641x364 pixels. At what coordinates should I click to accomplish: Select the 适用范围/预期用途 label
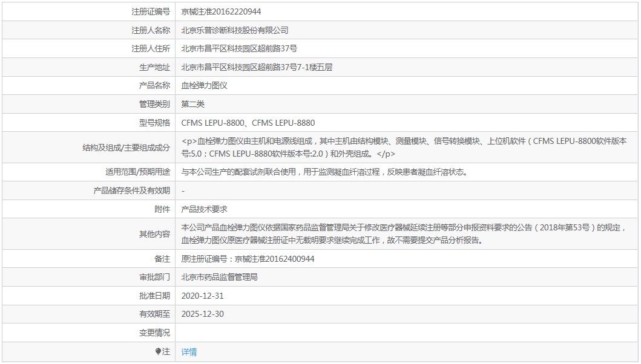(x=138, y=172)
